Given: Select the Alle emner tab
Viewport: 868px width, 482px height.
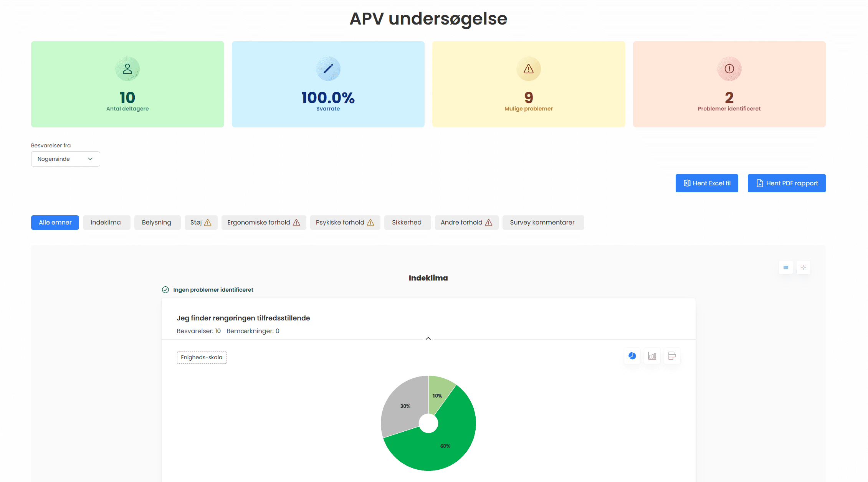Looking at the screenshot, I should [55, 223].
